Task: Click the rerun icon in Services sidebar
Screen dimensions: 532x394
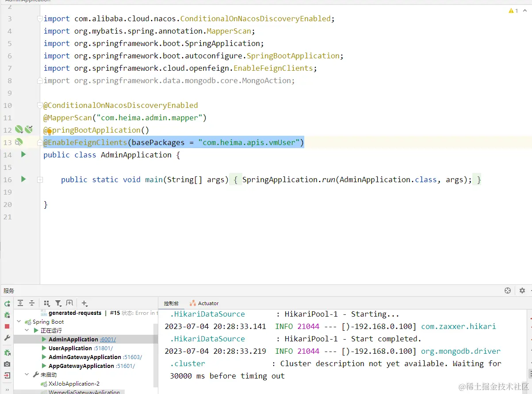Action: coord(7,303)
